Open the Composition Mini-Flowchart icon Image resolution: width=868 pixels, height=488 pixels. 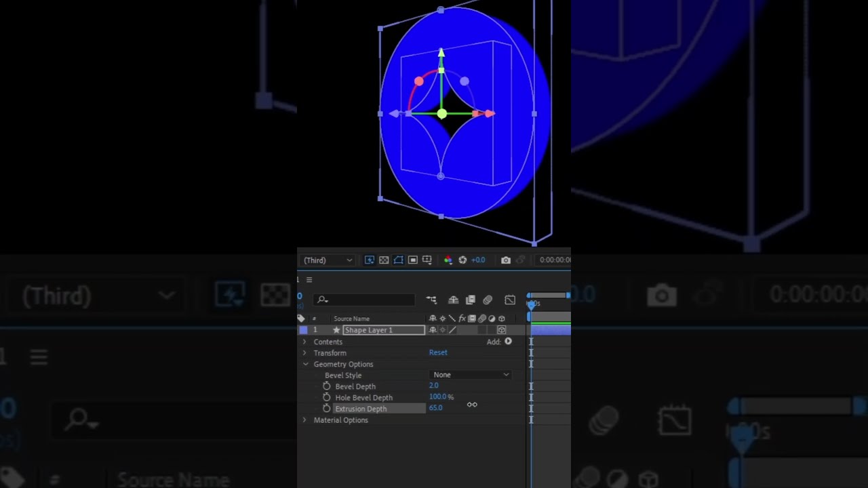pos(431,300)
